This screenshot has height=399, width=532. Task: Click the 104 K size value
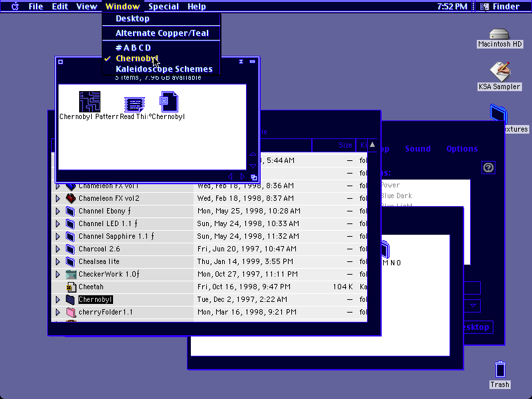pos(342,287)
